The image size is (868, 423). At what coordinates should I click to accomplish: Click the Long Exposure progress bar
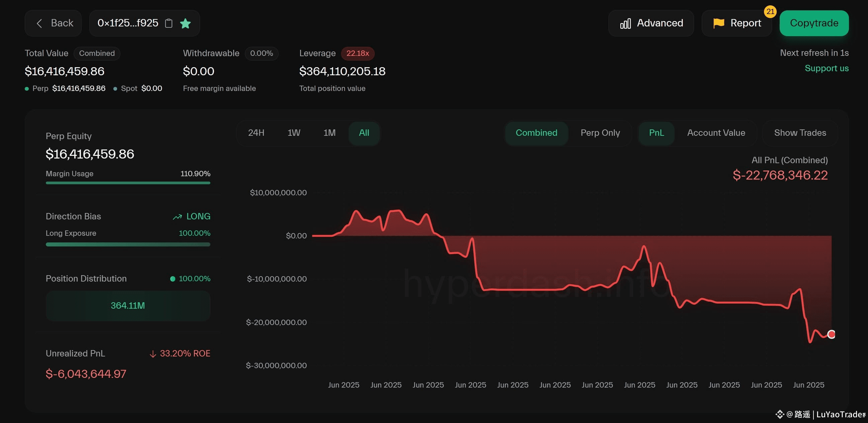128,244
